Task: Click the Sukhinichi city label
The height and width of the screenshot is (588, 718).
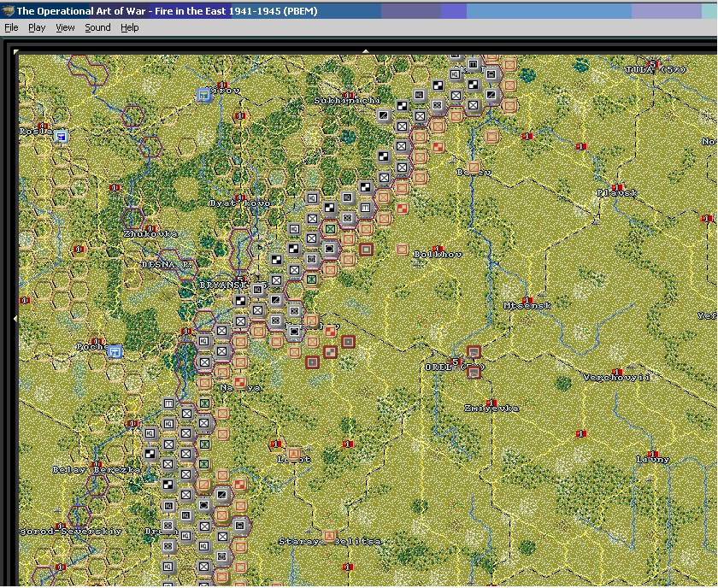Action: tap(347, 100)
